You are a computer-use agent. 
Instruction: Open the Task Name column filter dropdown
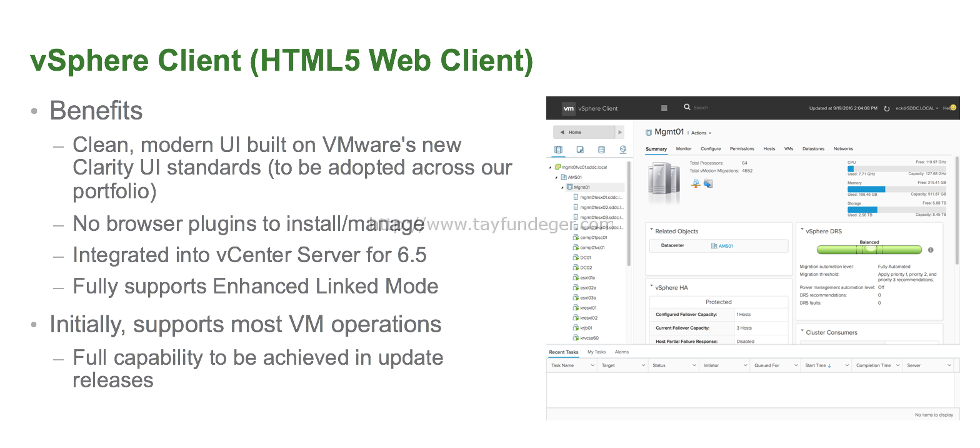592,365
